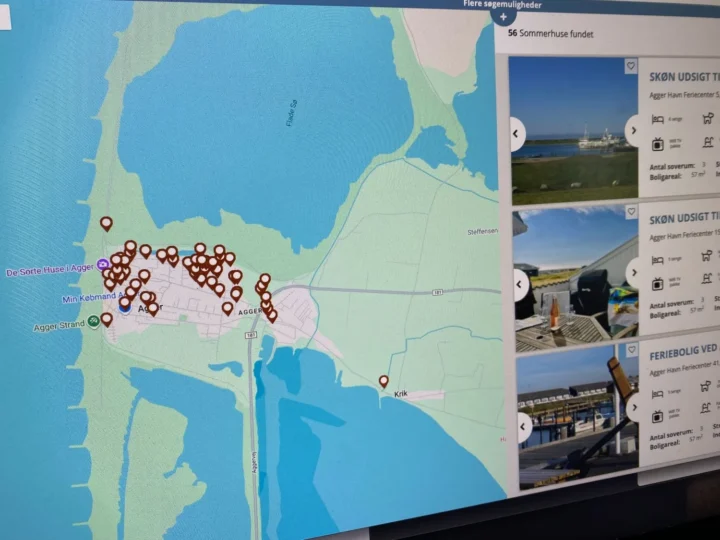Screen dimensions: 720x540
Task: Click the Steffensen label on the map
Action: tap(483, 231)
